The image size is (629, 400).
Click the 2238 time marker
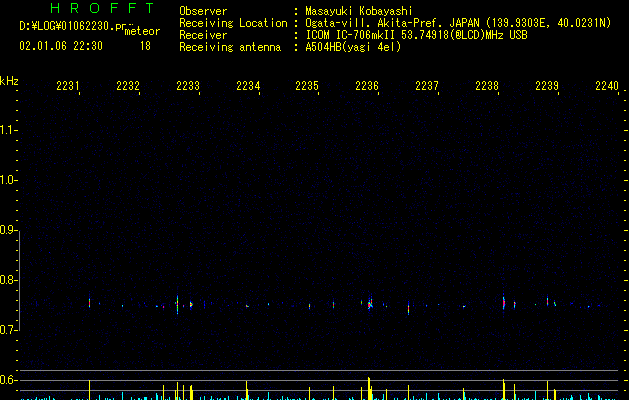click(487, 85)
